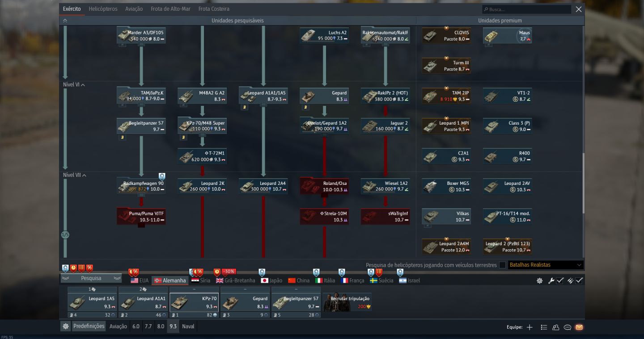Click the Busca search field

pos(526,9)
